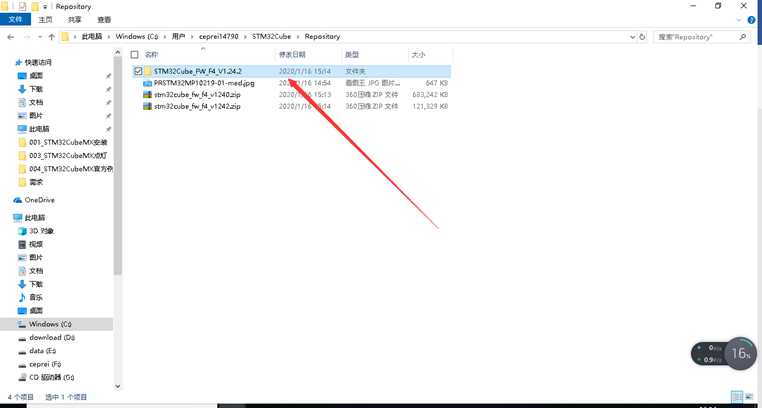Open OneDrive in navigation pane
762x408 pixels.
(39, 200)
